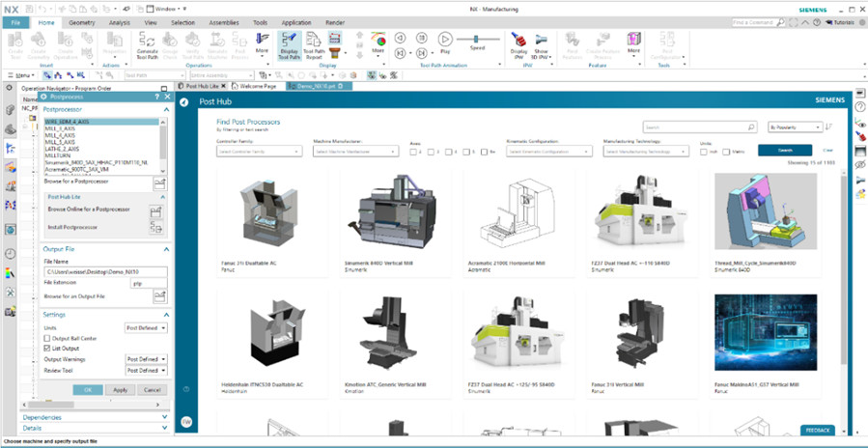Click the Tool Path Report icon
Viewport: 868px width, 448px height.
tap(313, 45)
